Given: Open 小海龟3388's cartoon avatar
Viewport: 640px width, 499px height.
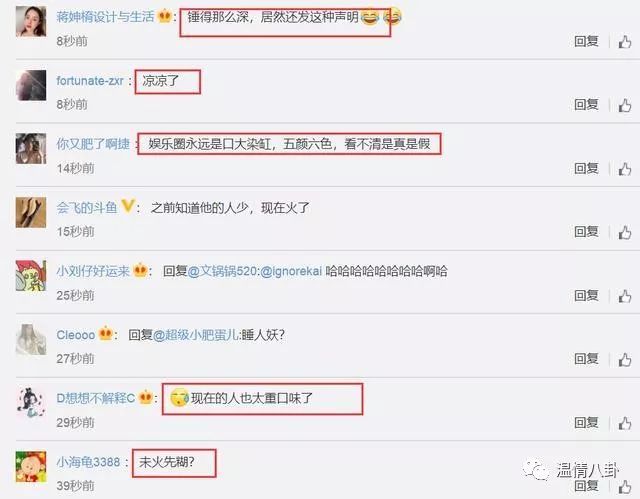Looking at the screenshot, I should (31, 467).
